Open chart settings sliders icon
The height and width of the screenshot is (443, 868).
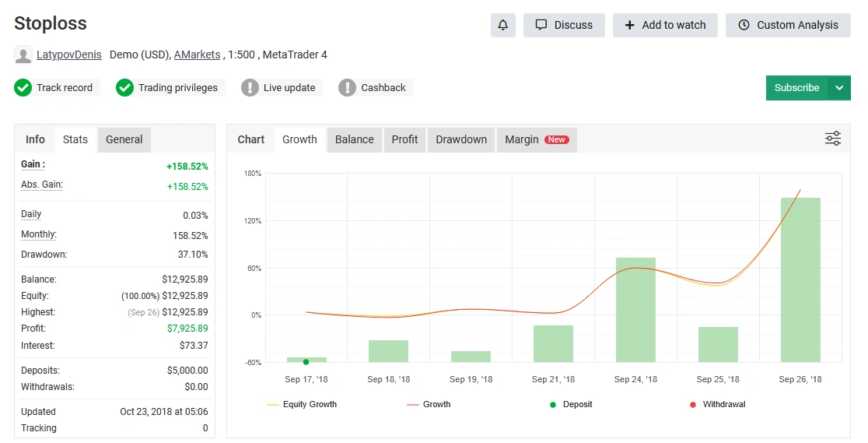832,139
